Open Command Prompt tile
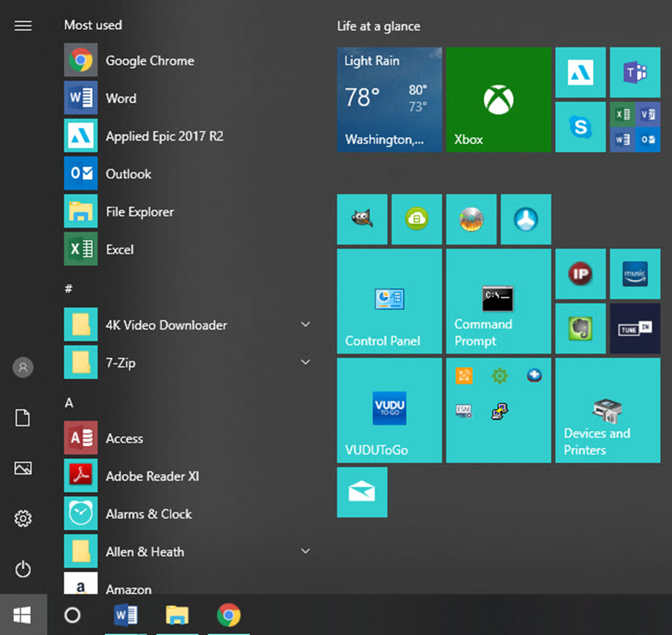 coord(498,301)
